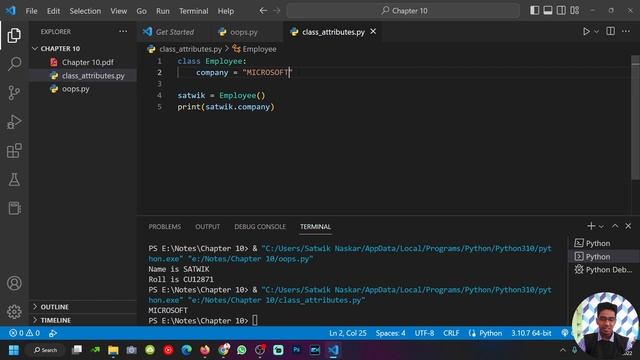Click the Employee breadcrumb symbol

click(x=259, y=49)
